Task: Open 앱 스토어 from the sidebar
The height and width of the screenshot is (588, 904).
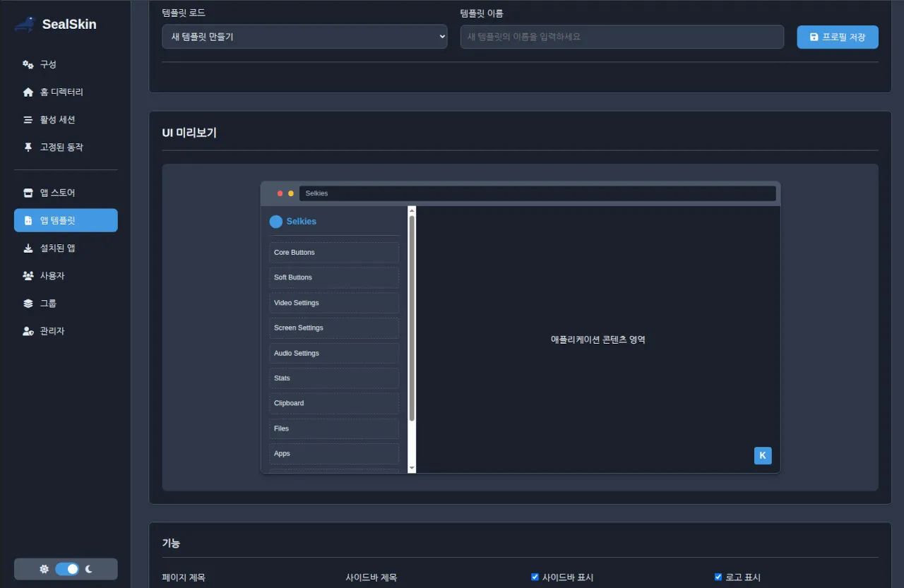Action: point(66,193)
